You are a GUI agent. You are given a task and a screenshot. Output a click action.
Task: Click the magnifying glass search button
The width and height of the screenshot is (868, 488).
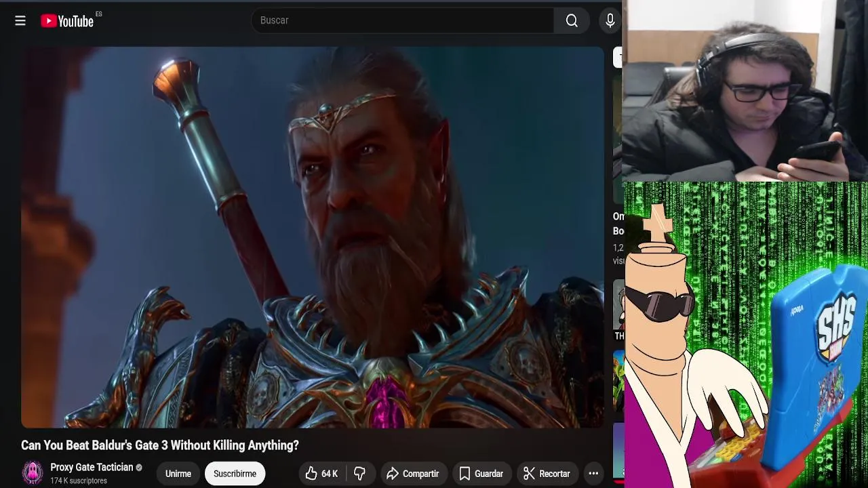point(572,20)
